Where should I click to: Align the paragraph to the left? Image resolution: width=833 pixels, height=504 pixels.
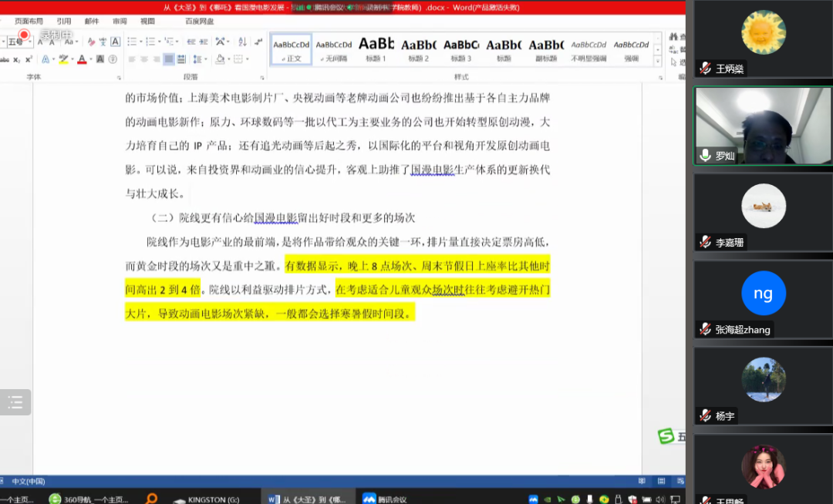pyautogui.click(x=132, y=59)
